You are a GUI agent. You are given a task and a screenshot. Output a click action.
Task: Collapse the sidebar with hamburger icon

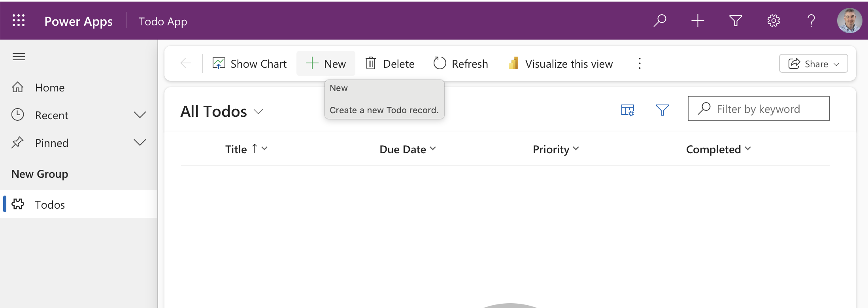[19, 57]
